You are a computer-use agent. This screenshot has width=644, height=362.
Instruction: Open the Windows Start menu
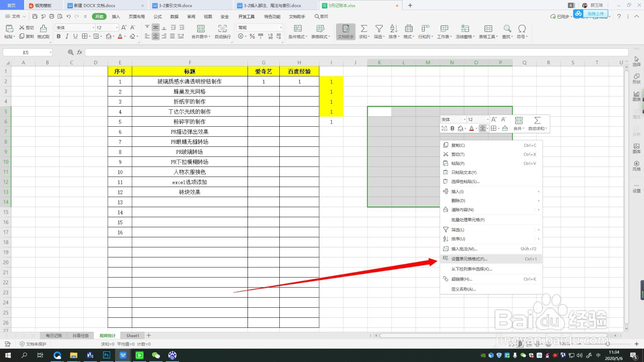tap(8, 355)
